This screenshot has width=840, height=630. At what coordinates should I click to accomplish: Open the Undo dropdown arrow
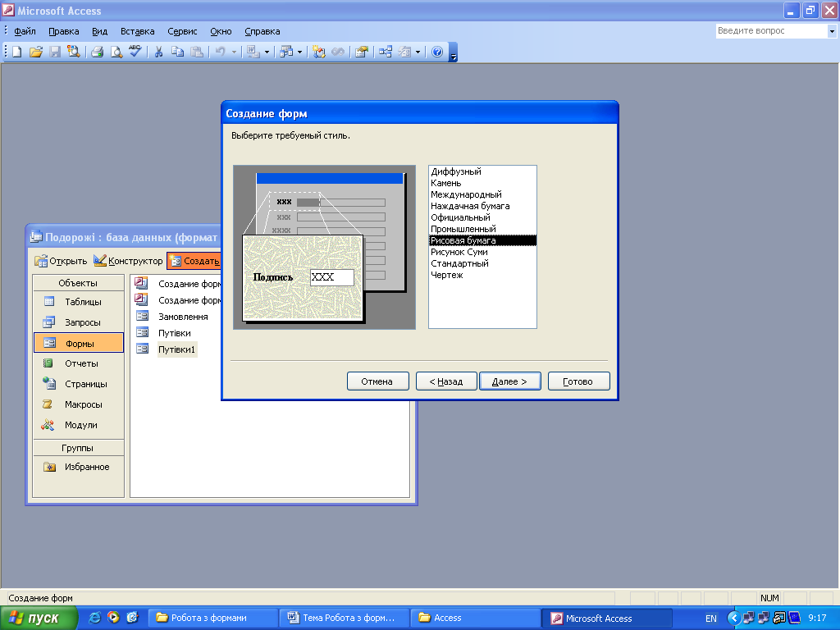point(234,52)
